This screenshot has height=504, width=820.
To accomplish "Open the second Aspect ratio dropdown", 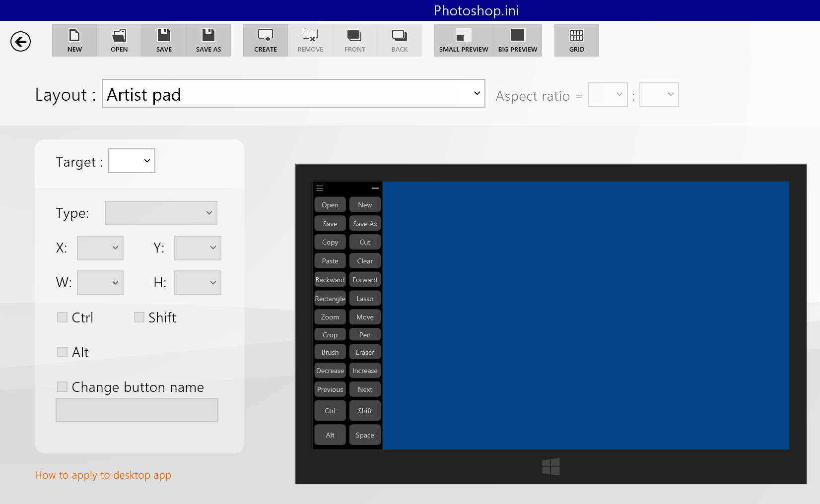I will tap(659, 95).
